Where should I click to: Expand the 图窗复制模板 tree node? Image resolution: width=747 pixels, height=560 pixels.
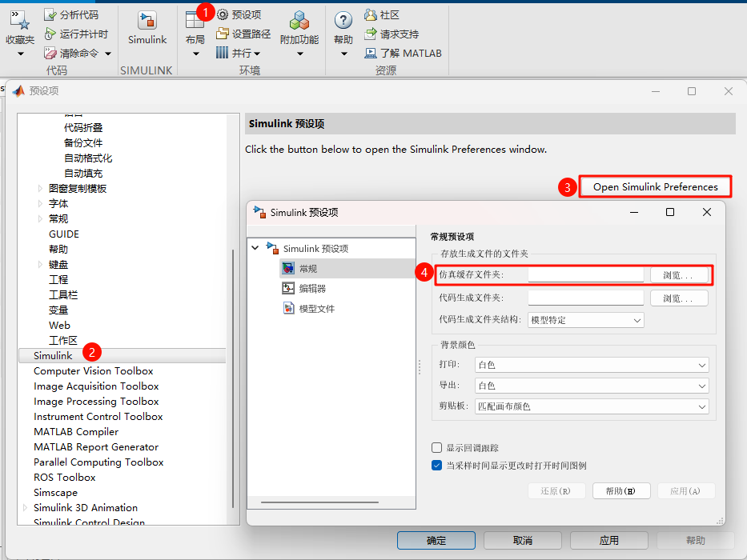pyautogui.click(x=40, y=189)
